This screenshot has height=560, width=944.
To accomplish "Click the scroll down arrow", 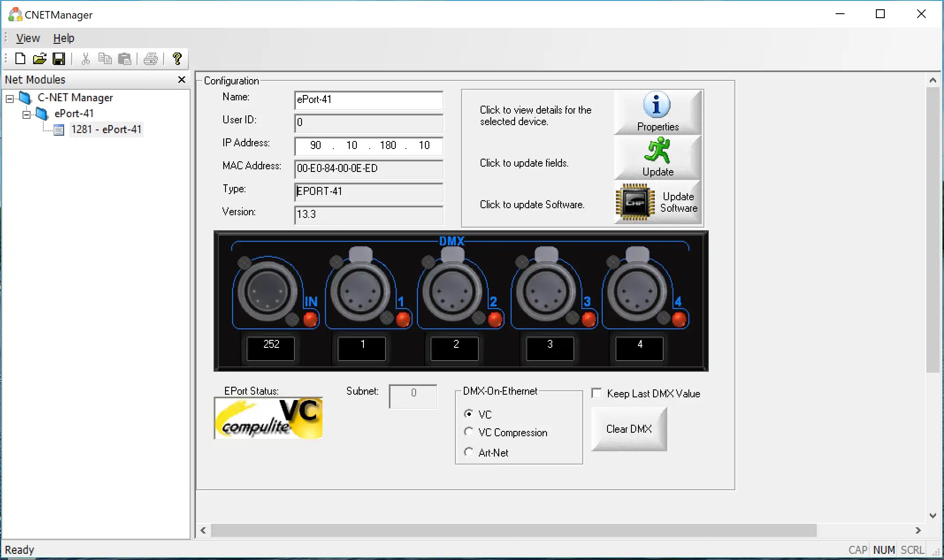I will coord(933,515).
